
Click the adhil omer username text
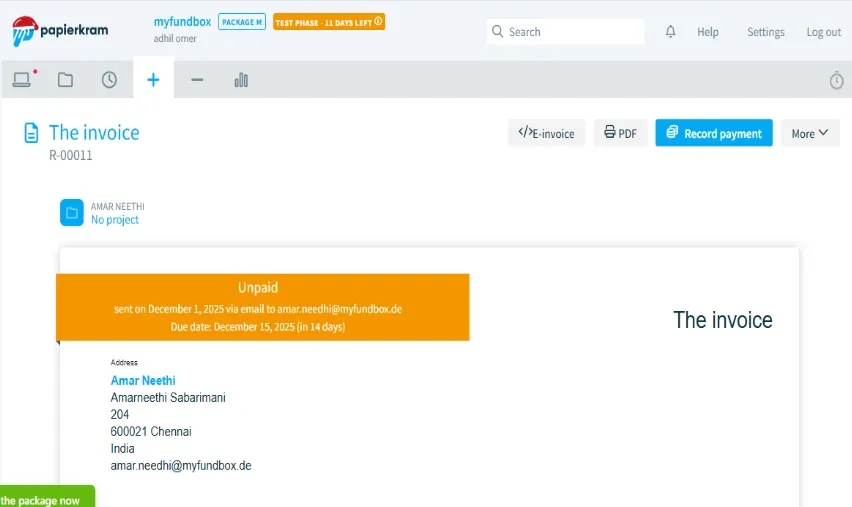point(175,39)
